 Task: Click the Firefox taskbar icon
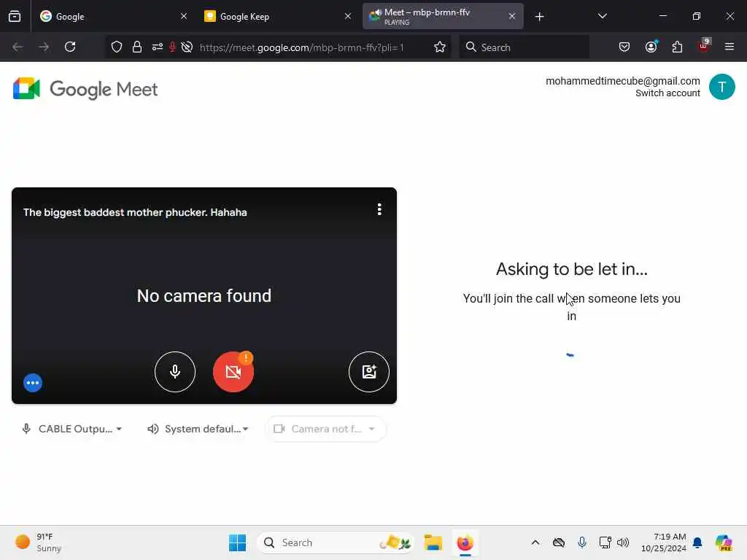(x=465, y=542)
